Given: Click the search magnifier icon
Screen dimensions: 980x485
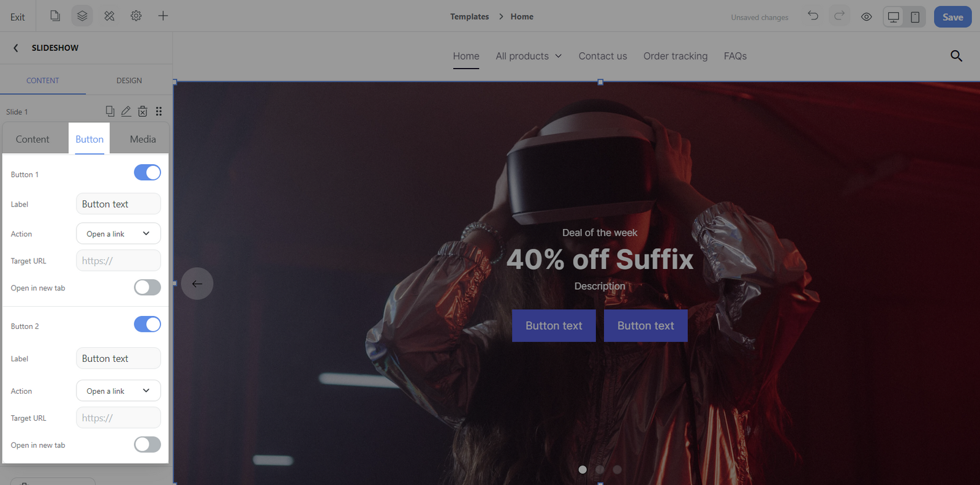Looking at the screenshot, I should tap(956, 56).
